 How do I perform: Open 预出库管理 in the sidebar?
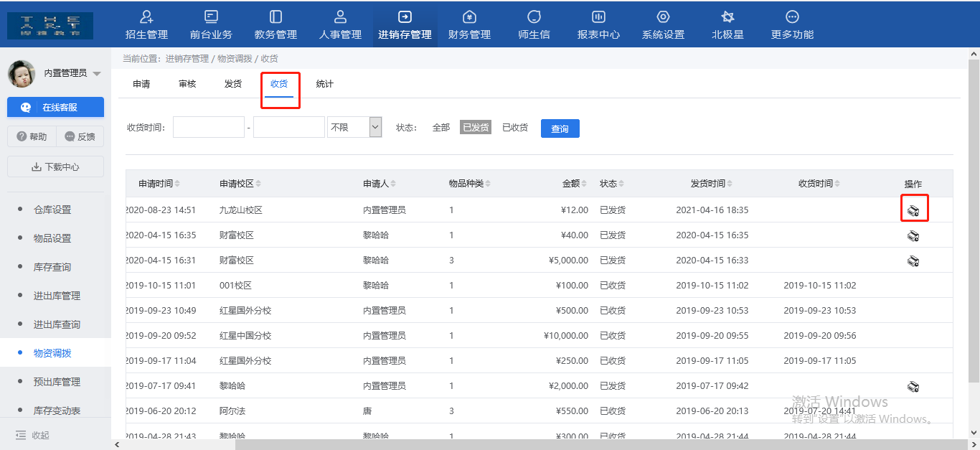pos(57,382)
